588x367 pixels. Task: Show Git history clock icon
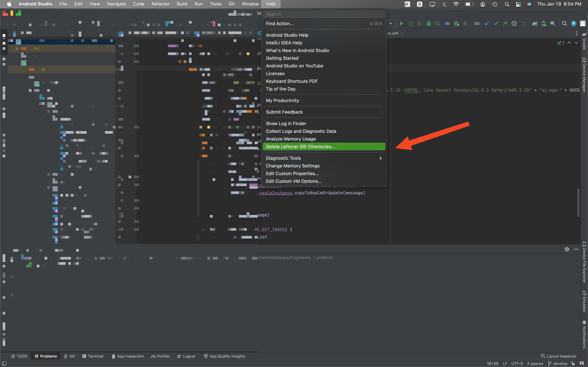click(514, 24)
